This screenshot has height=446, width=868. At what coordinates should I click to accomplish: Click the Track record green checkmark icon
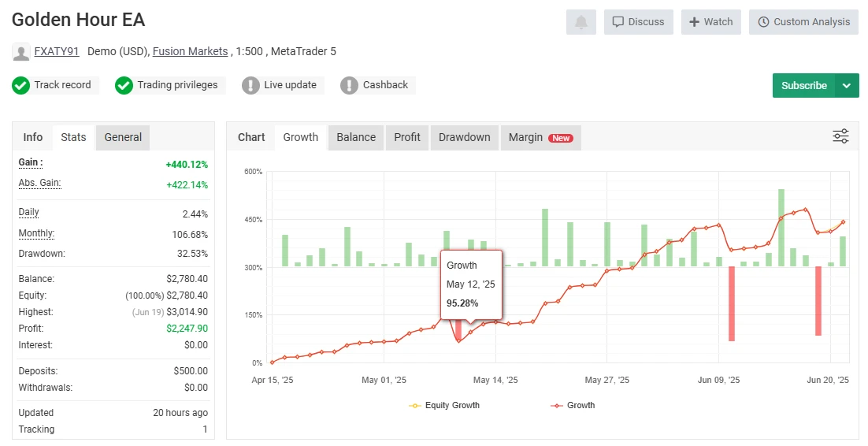point(20,85)
